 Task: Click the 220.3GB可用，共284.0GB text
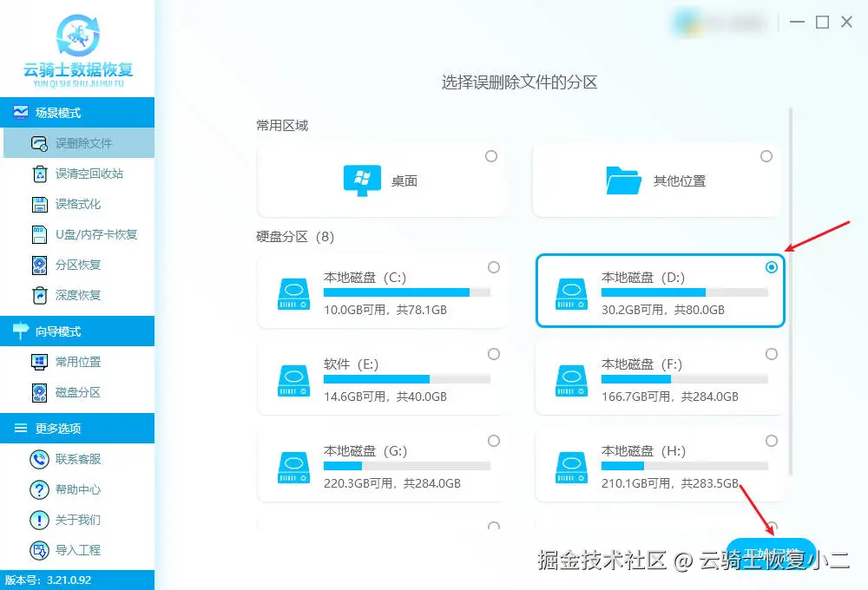pos(392,484)
